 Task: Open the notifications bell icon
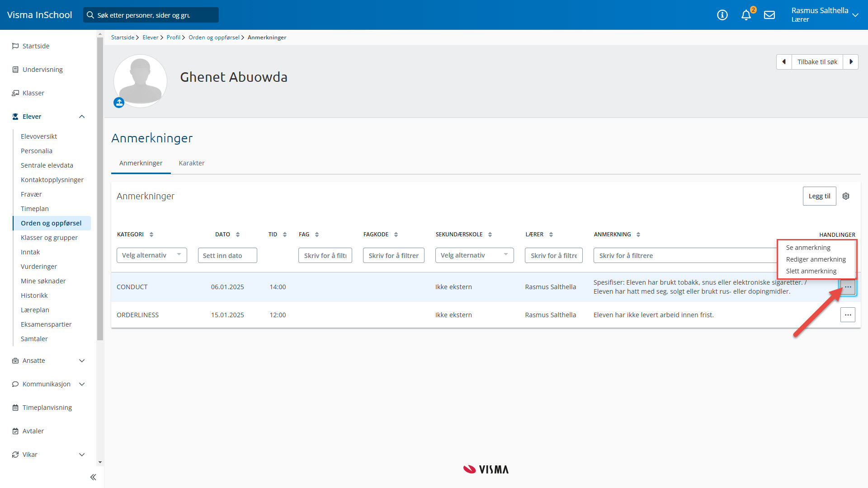(x=746, y=15)
